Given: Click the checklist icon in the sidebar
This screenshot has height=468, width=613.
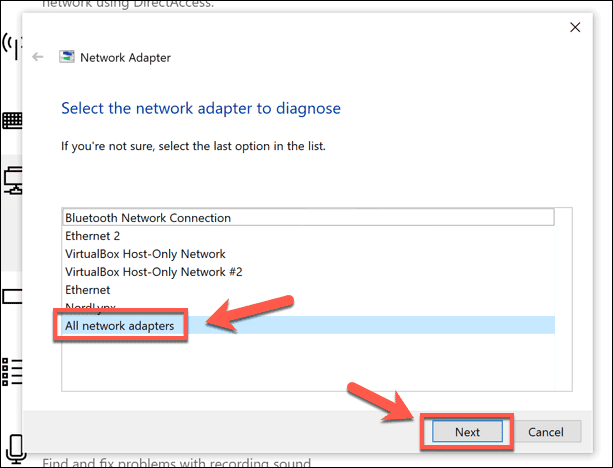Looking at the screenshot, I should tap(12, 371).
